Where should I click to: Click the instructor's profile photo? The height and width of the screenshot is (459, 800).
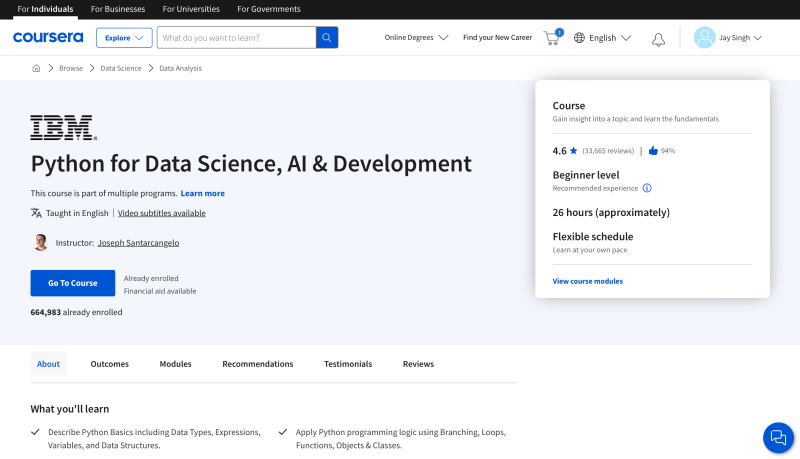40,242
